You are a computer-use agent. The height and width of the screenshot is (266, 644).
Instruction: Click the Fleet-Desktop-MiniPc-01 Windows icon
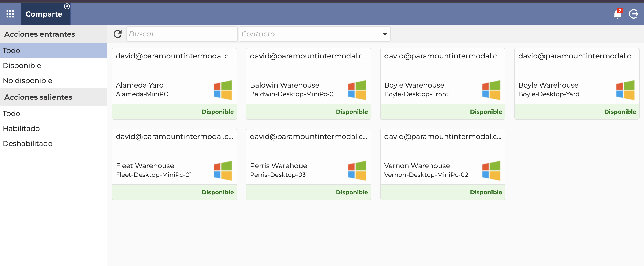tap(223, 171)
